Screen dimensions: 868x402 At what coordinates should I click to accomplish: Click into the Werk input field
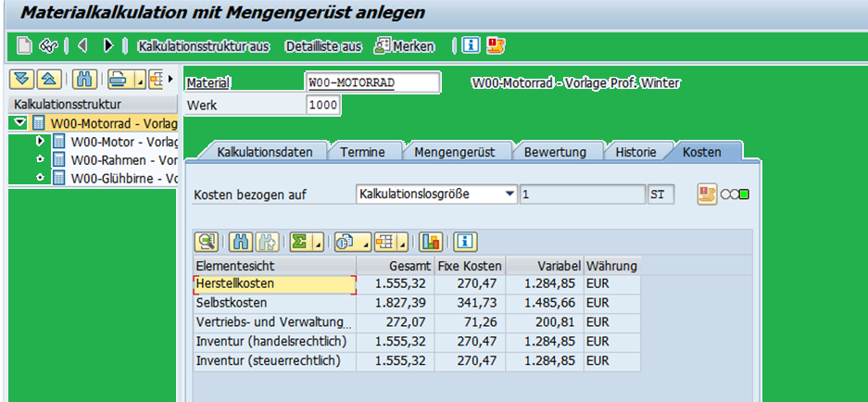pos(323,106)
